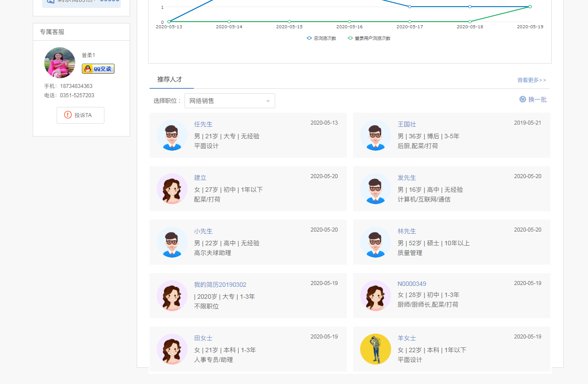Open 发先生 candidate profile link

click(x=407, y=178)
